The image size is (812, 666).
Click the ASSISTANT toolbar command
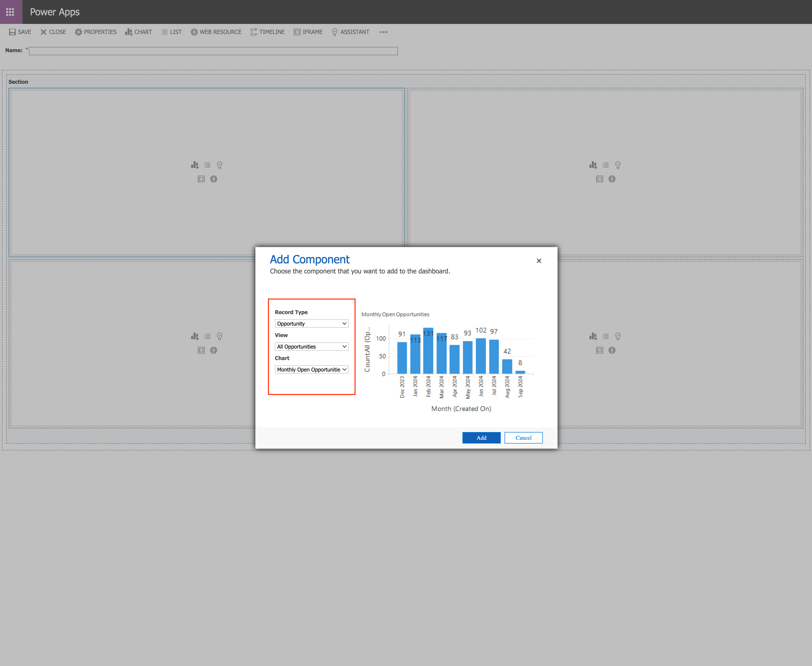[350, 32]
